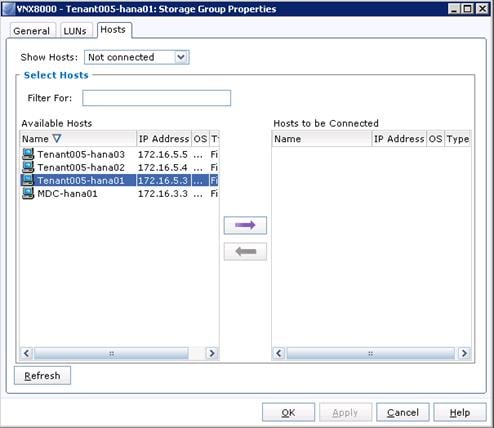Switch to the LUNs tab

pos(75,31)
